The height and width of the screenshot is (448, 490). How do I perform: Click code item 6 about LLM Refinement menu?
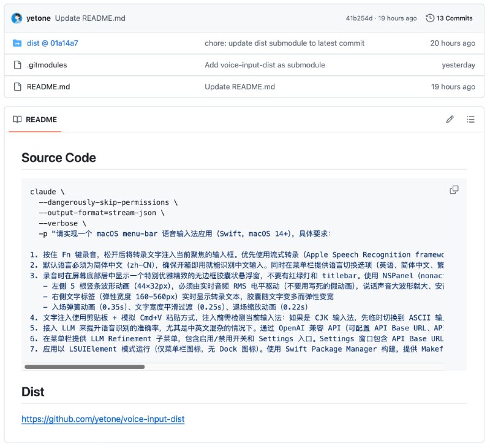point(237,338)
